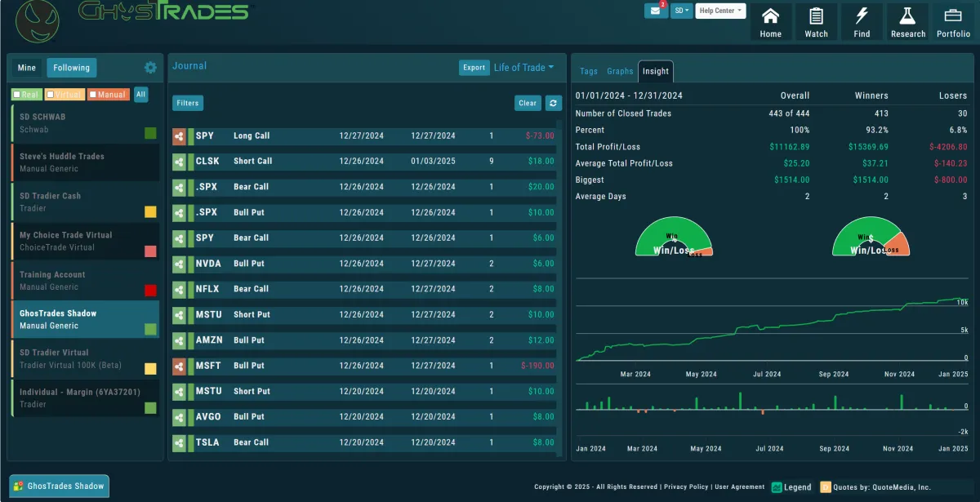The image size is (980, 502).
Task: Select SD Tradier Virtual account
Action: [84, 358]
